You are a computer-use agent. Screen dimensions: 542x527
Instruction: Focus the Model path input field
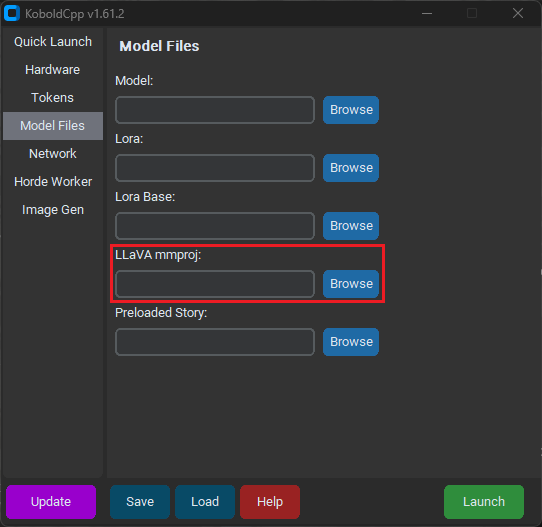click(x=215, y=110)
